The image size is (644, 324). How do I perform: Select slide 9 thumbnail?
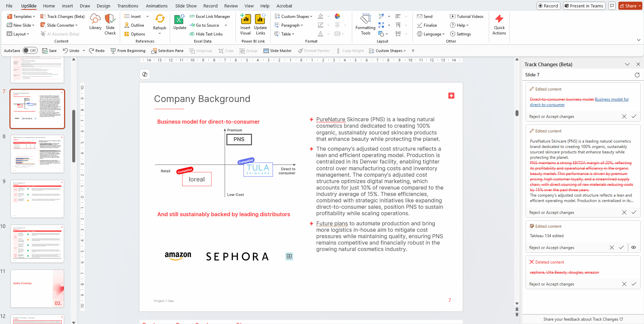tap(37, 199)
